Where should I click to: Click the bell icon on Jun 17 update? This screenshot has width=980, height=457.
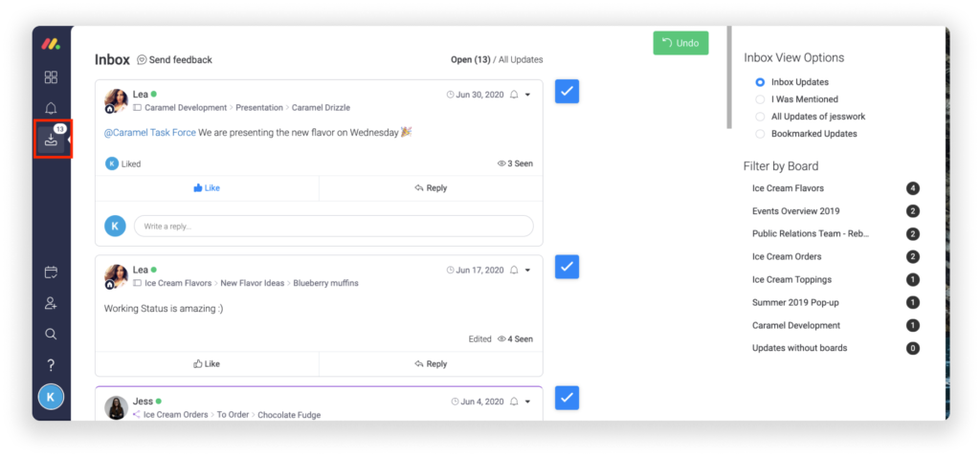(x=514, y=271)
